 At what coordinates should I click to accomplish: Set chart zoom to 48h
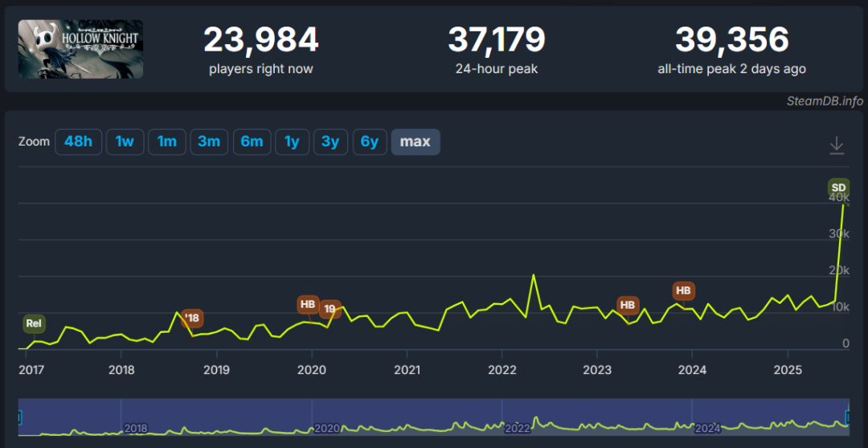[x=79, y=142]
